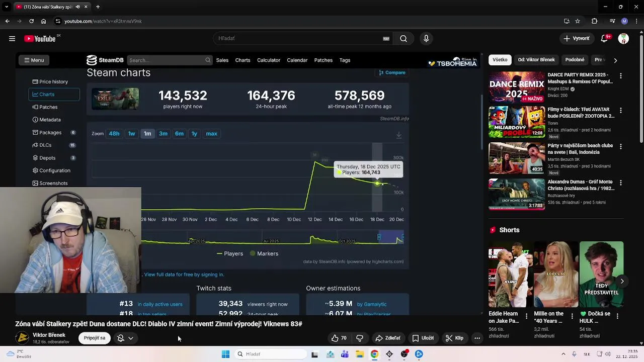Open YouTube notifications bell
Viewport: 644px width, 362px height.
pyautogui.click(x=605, y=39)
